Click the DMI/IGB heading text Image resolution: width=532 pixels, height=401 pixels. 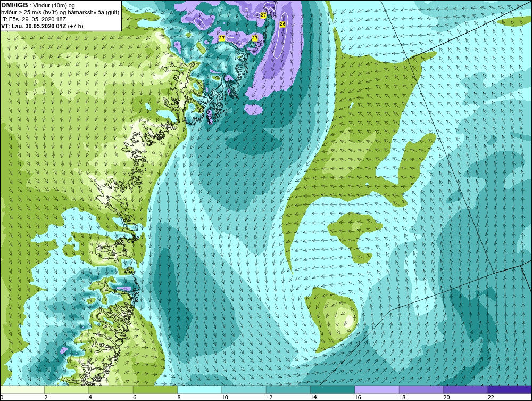click(x=14, y=5)
